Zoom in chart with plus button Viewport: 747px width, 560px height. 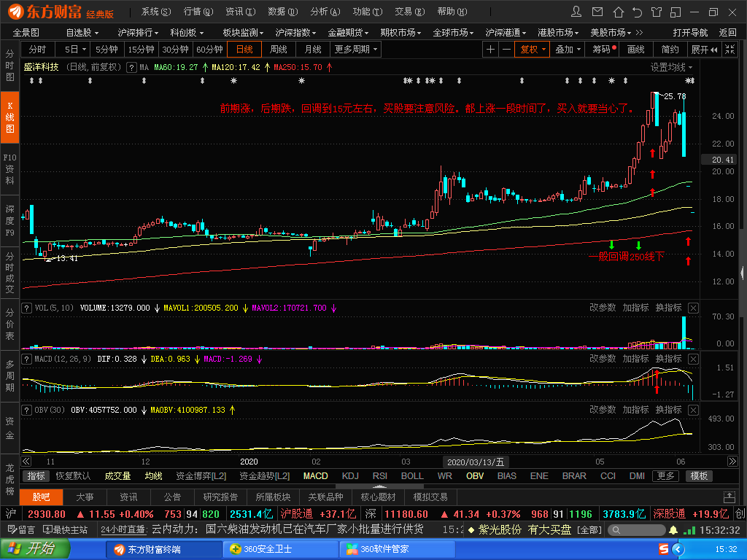[491, 49]
